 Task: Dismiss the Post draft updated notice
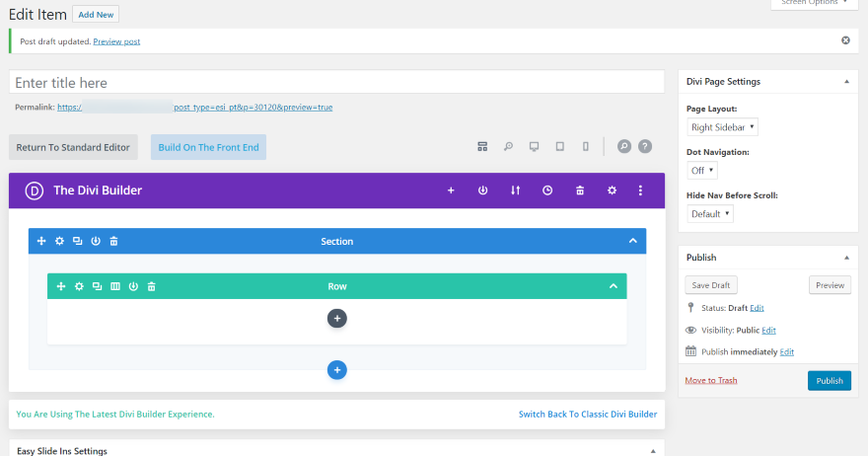845,40
